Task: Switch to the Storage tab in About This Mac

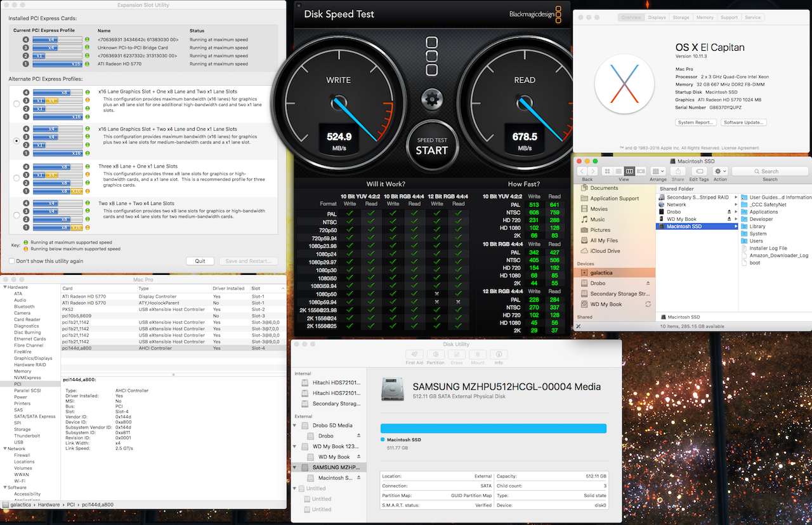Action: click(x=681, y=18)
